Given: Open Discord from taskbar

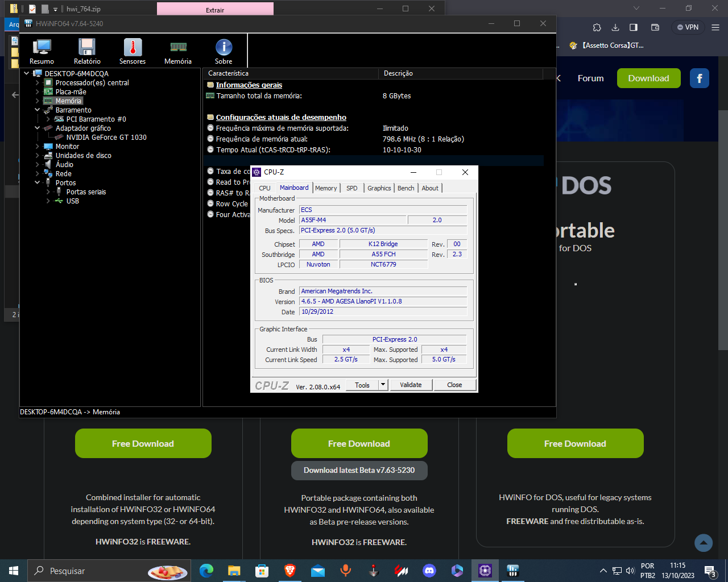Looking at the screenshot, I should [429, 571].
